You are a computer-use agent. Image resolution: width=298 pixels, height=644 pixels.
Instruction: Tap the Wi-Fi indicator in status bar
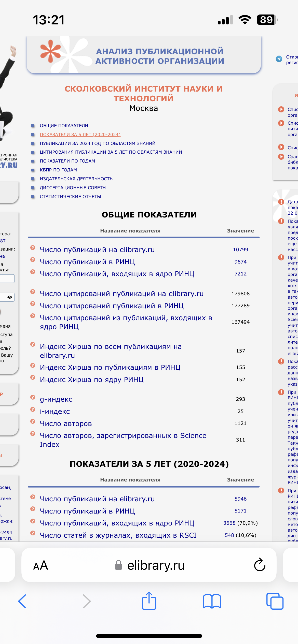tap(245, 20)
